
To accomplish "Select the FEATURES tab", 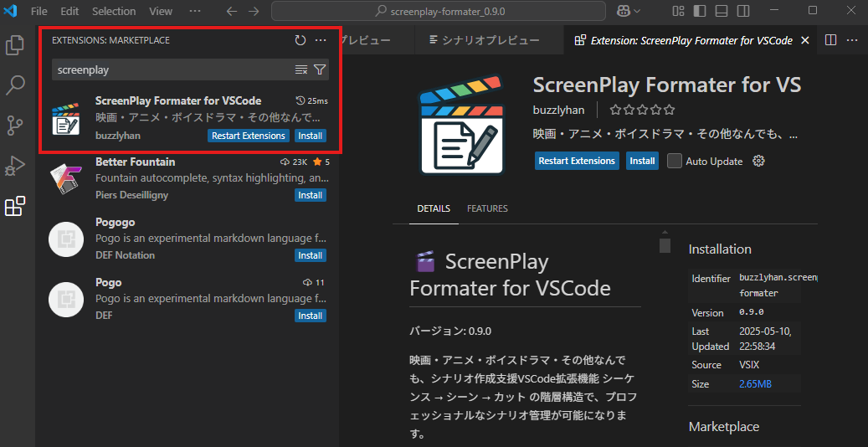I will [x=487, y=208].
